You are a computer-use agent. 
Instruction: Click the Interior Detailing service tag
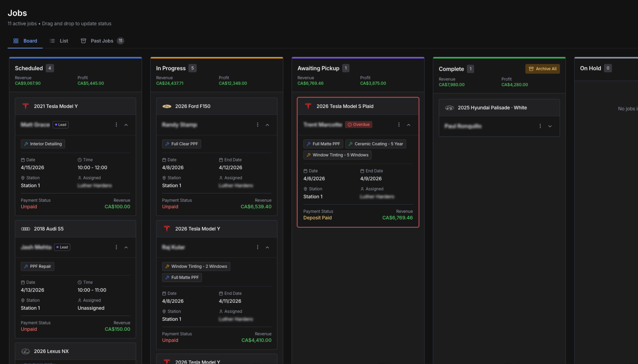pyautogui.click(x=43, y=144)
